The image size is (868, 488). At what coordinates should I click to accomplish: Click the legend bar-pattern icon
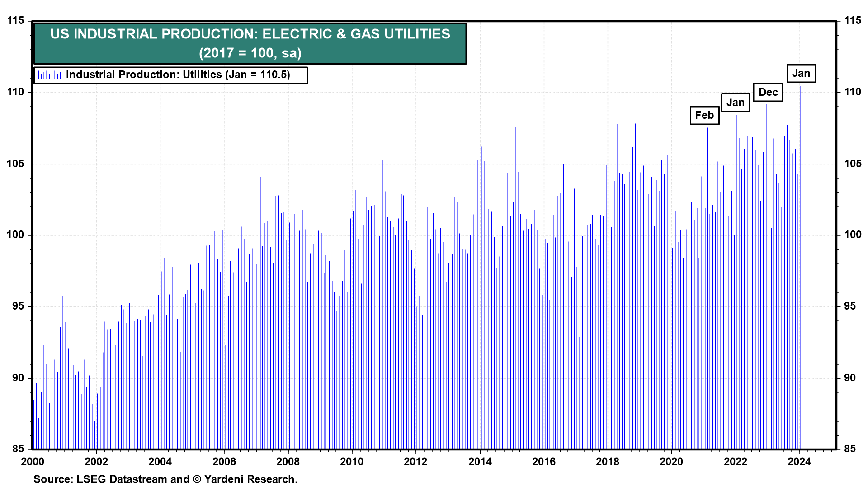[49, 75]
